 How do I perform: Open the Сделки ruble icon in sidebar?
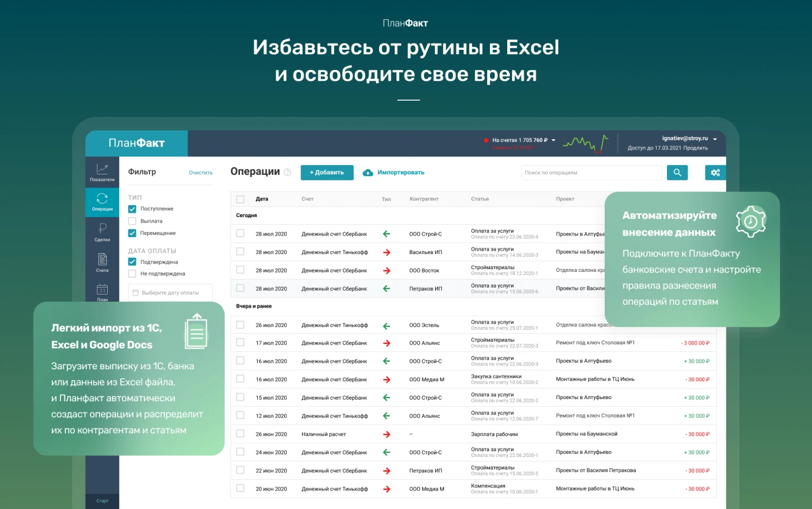pyautogui.click(x=102, y=229)
